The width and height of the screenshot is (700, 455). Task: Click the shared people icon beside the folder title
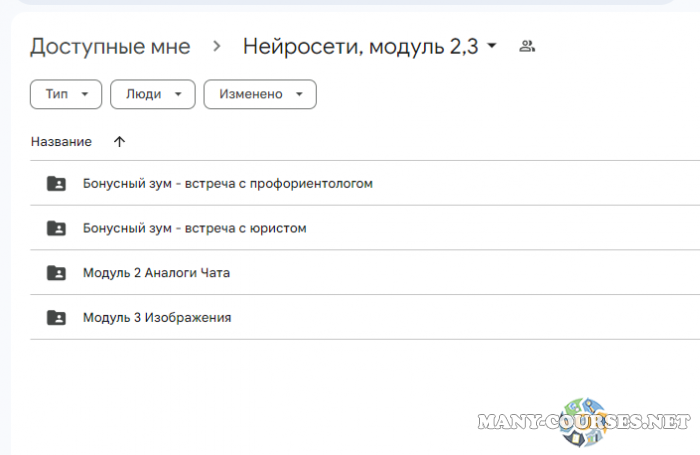[x=527, y=46]
